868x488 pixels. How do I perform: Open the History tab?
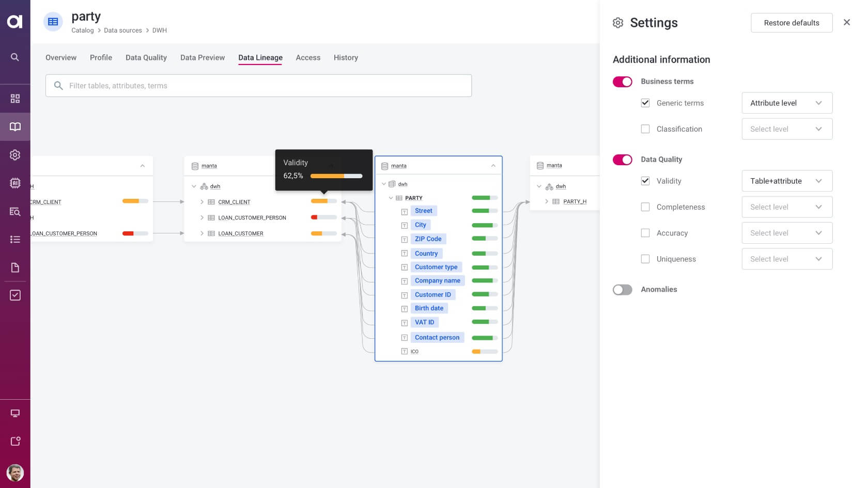[346, 57]
